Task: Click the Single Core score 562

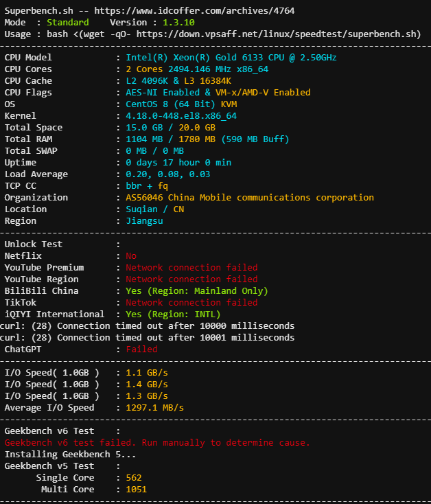Action: coord(134,478)
